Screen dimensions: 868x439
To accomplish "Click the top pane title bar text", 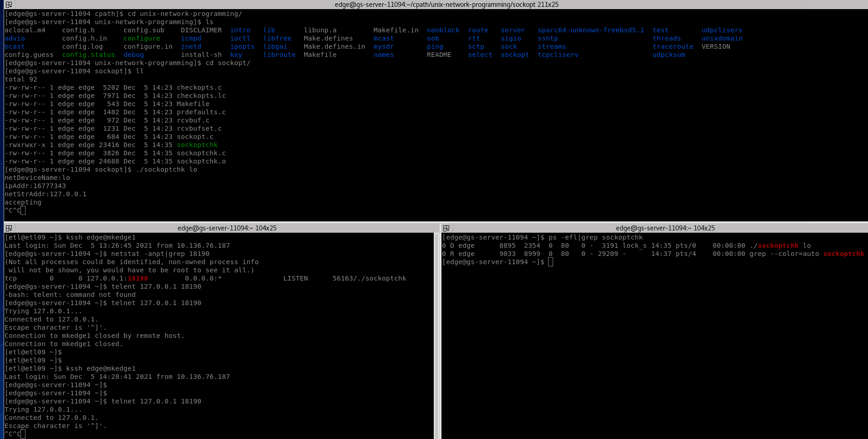I will [x=447, y=5].
